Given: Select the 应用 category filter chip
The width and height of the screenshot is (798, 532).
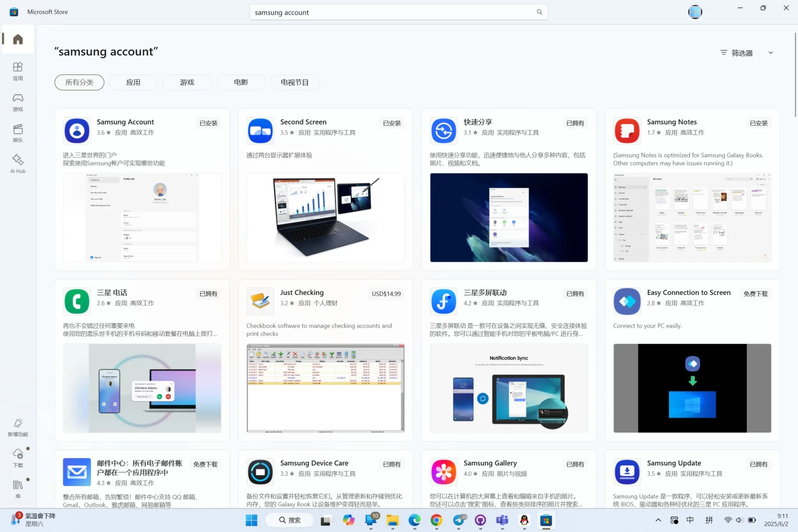Looking at the screenshot, I should point(133,82).
